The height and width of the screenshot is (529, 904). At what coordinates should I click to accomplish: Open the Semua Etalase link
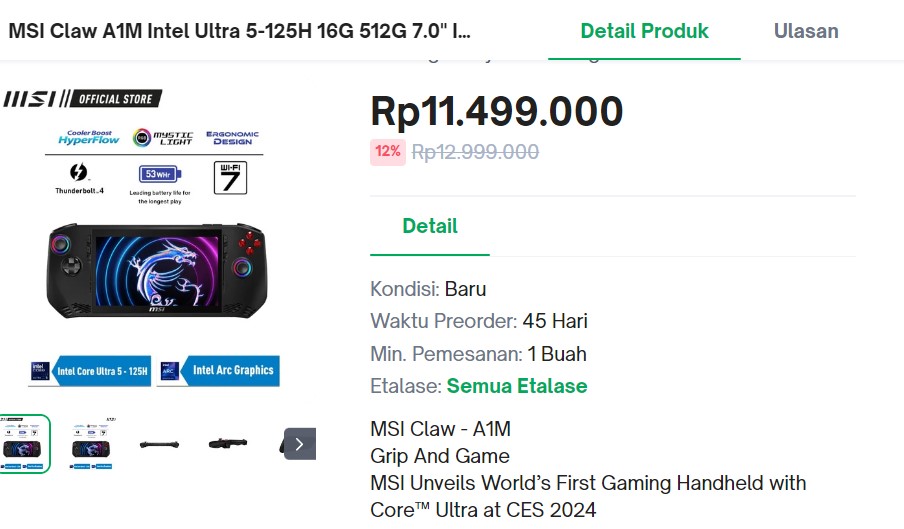pos(517,386)
